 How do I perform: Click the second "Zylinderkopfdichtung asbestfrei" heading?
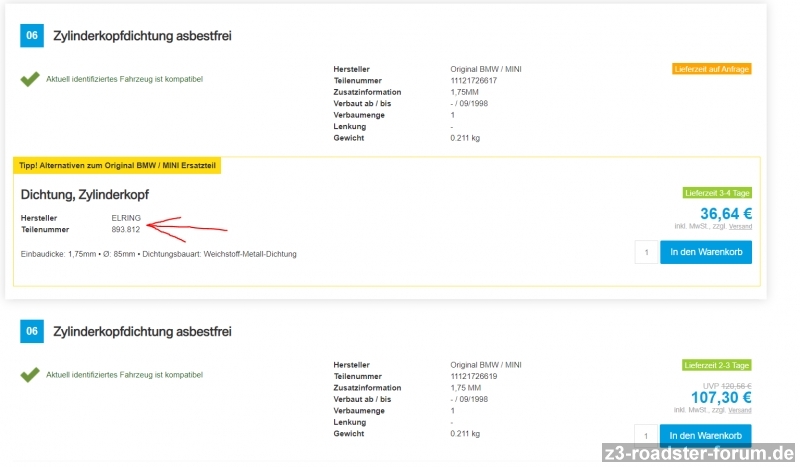143,331
